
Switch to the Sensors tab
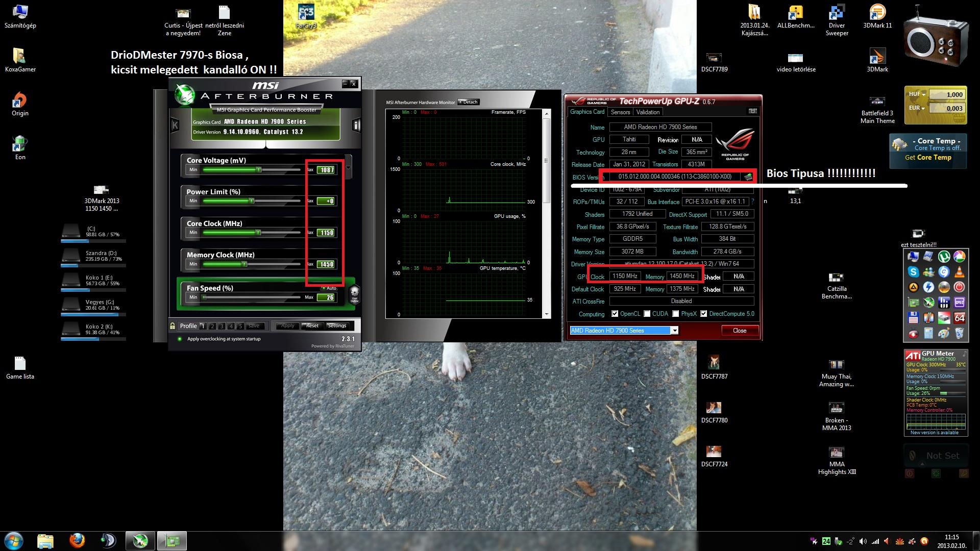(620, 112)
